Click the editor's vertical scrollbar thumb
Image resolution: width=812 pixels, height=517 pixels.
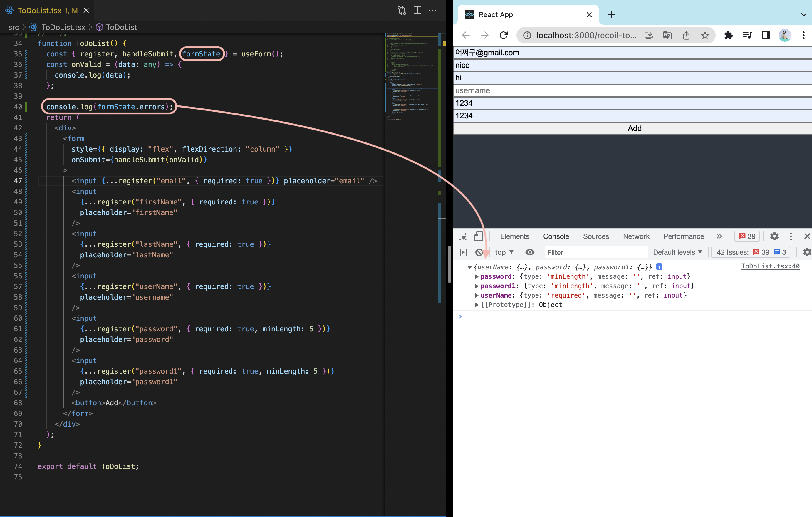click(x=449, y=265)
